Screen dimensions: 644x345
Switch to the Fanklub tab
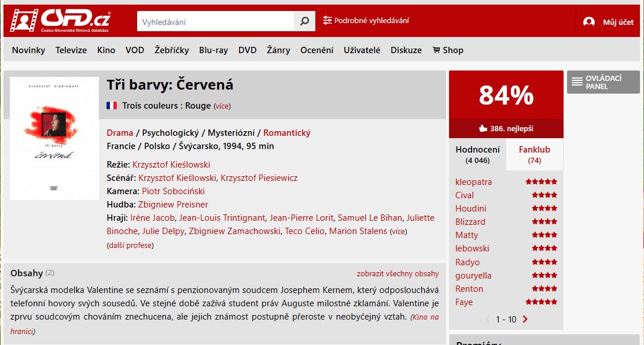(x=534, y=154)
